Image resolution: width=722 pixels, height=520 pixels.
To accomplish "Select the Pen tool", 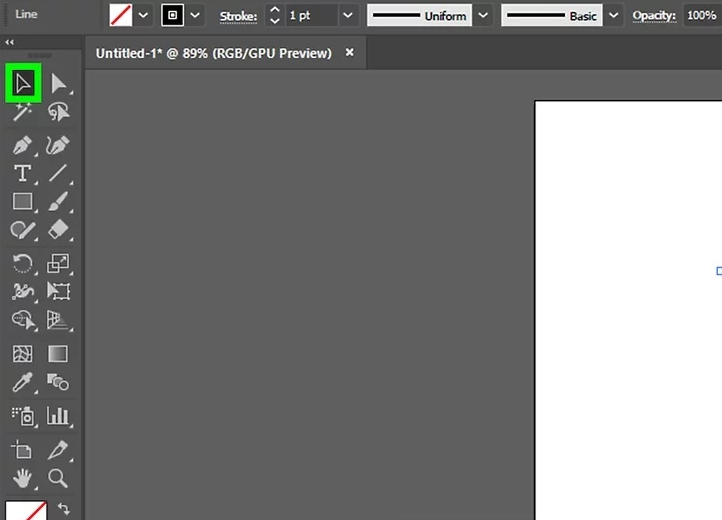I will (x=23, y=146).
